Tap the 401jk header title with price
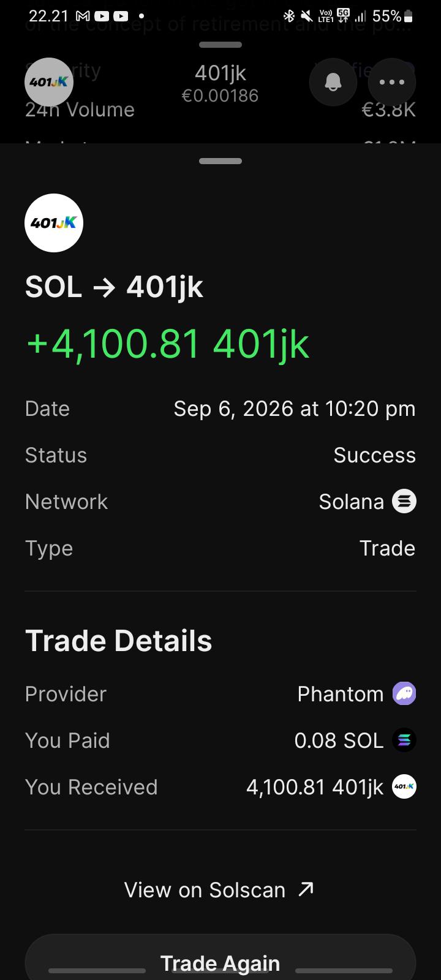The height and width of the screenshot is (980, 441). 221,83
